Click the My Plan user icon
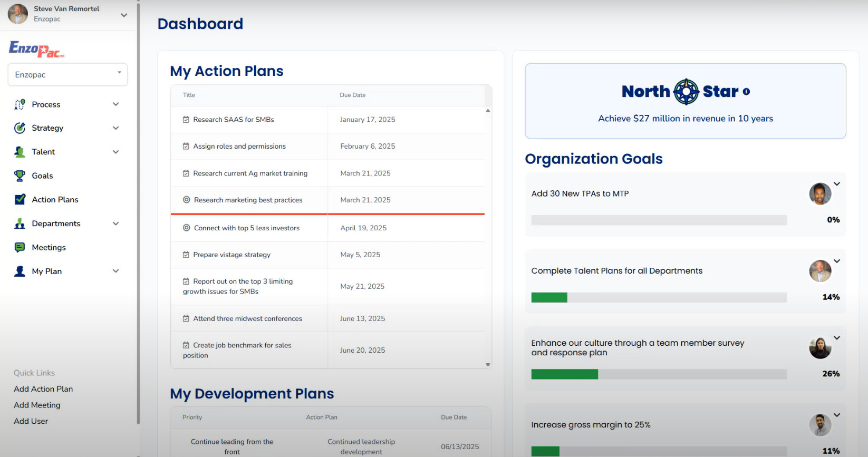This screenshot has height=457, width=868. click(20, 271)
